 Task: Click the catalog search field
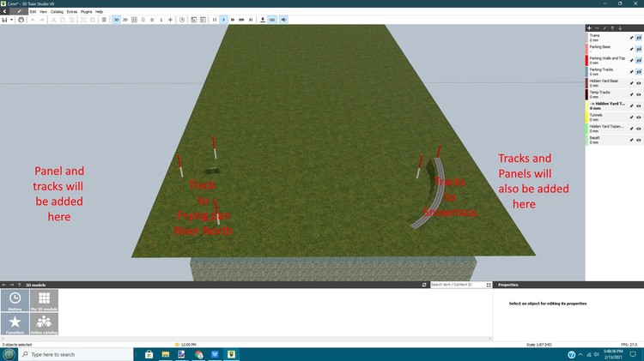click(x=457, y=285)
